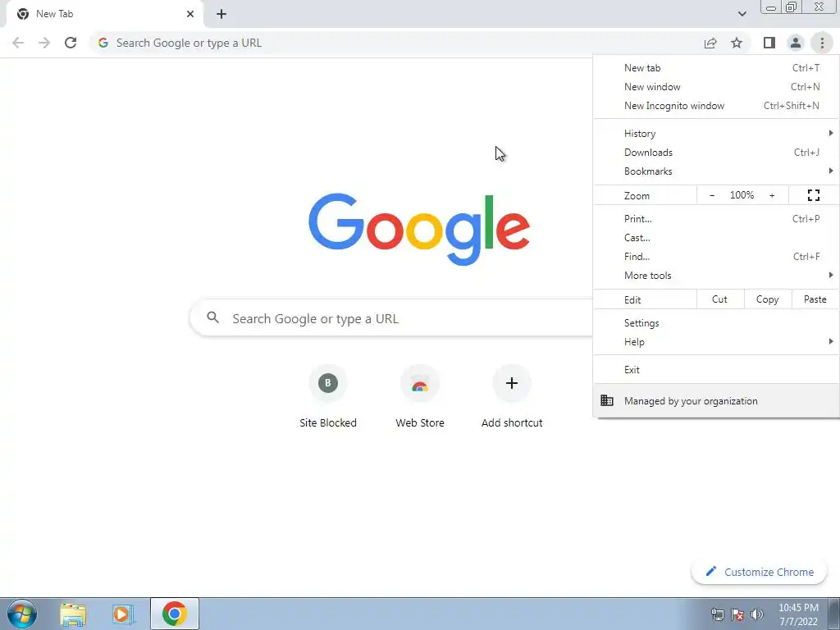Expand the More tools submenu

pyautogui.click(x=716, y=276)
